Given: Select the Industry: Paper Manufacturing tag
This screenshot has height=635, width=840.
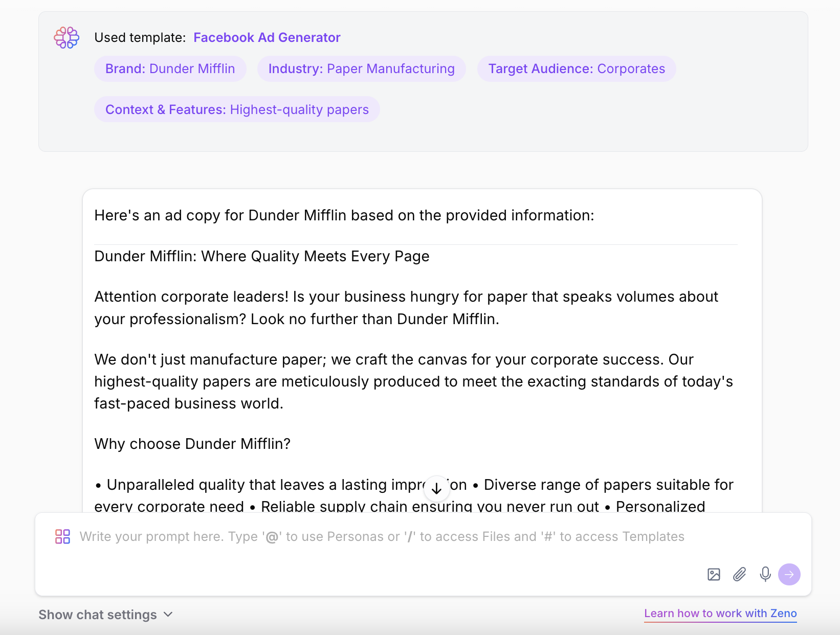Looking at the screenshot, I should coord(361,69).
